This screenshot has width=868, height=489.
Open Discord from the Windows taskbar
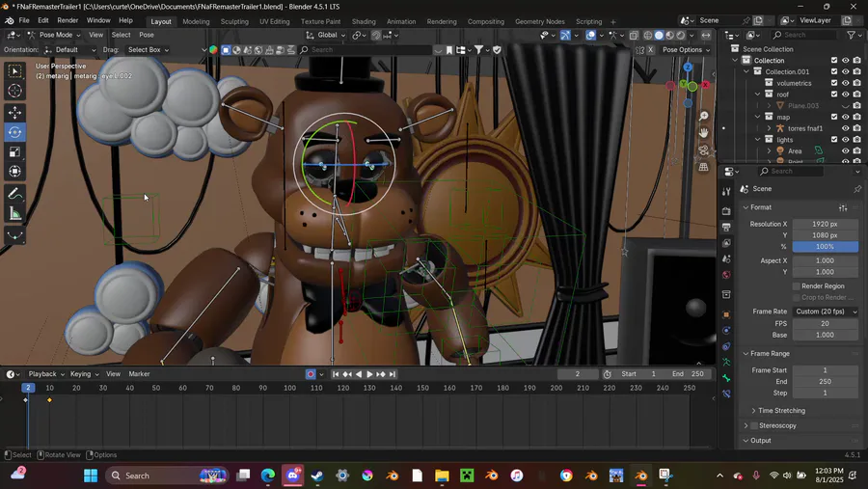click(x=293, y=475)
